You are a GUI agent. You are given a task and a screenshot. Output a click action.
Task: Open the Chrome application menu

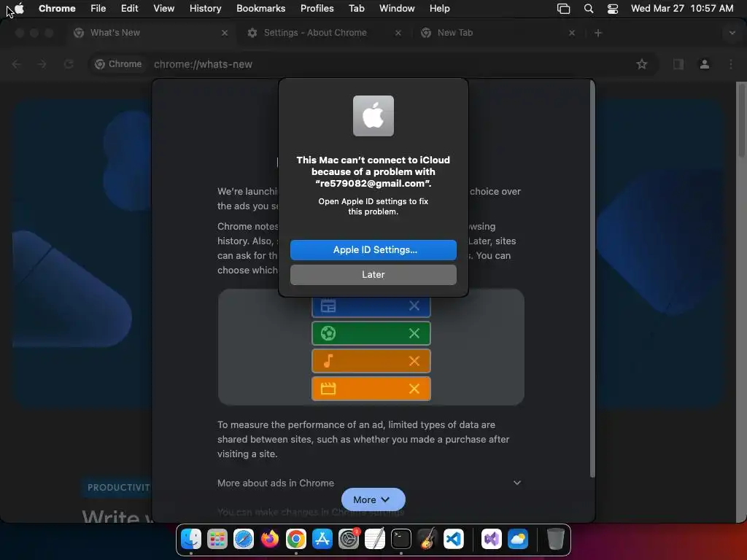point(57,9)
